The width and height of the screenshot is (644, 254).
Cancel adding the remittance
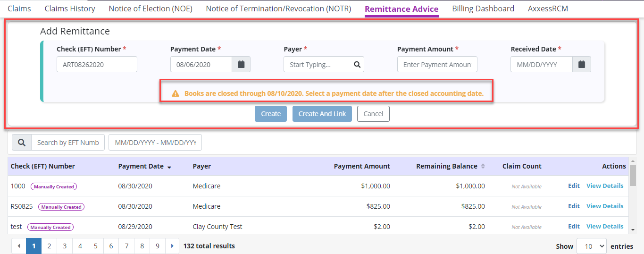click(x=373, y=114)
